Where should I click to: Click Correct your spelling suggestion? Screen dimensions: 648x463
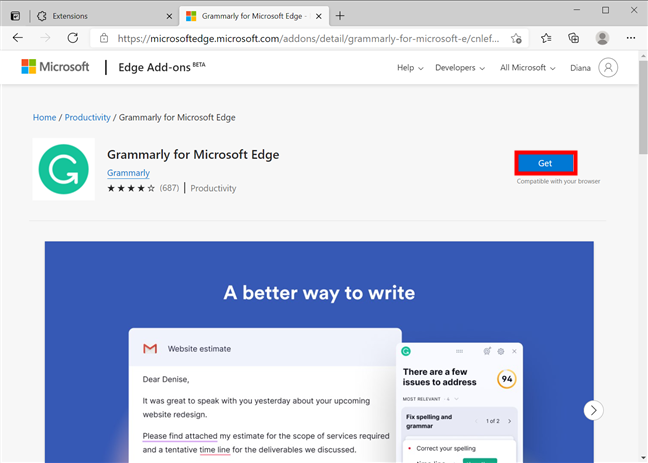(446, 449)
